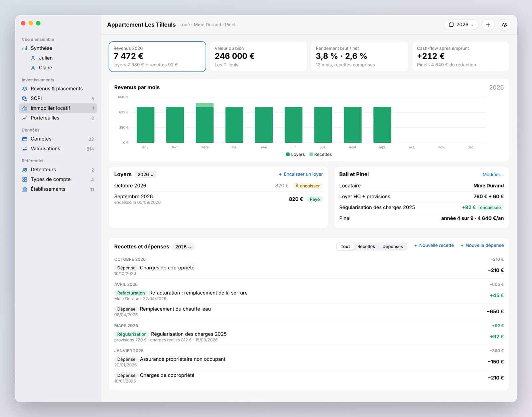This screenshot has height=417, width=532.
Task: Click the Établissements bank icon
Action: coord(25,189)
